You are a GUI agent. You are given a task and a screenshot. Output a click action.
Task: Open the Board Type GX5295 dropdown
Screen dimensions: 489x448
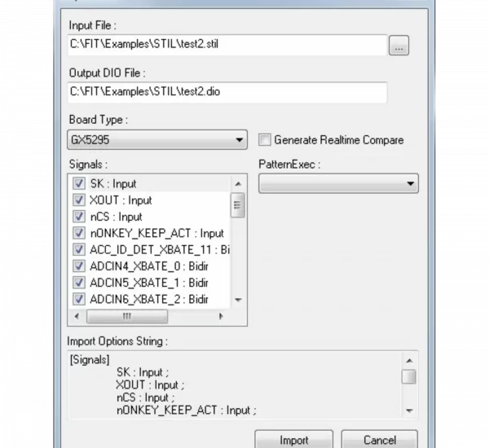(x=157, y=140)
